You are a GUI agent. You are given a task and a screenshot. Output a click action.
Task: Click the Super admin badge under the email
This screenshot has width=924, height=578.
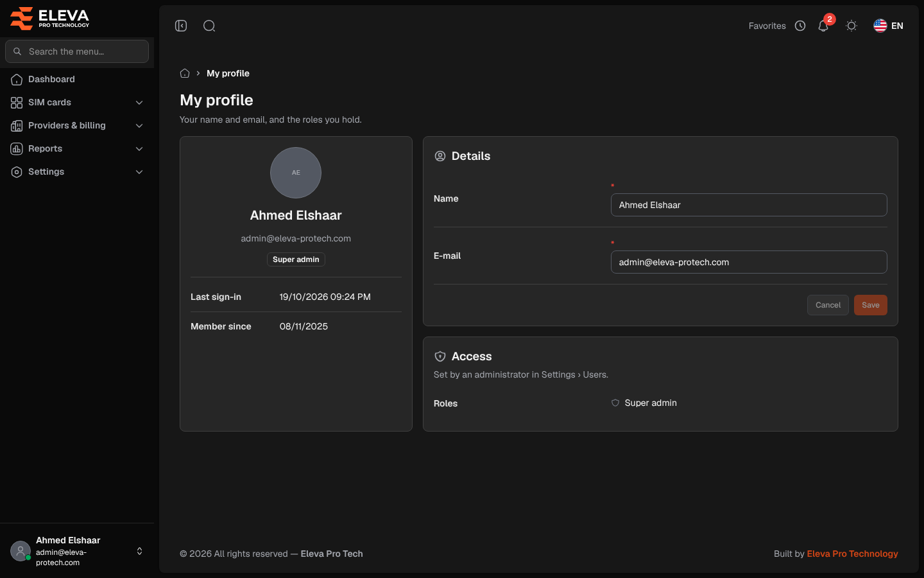click(x=296, y=259)
